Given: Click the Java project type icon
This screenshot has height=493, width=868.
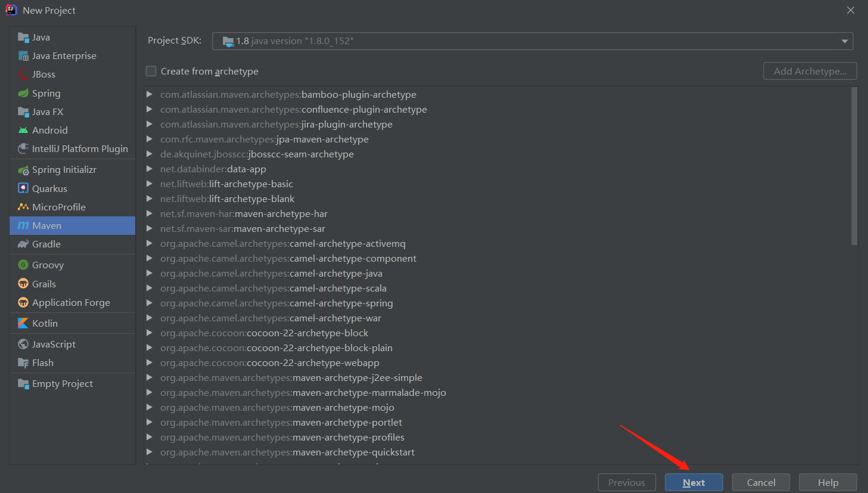Looking at the screenshot, I should [23, 38].
